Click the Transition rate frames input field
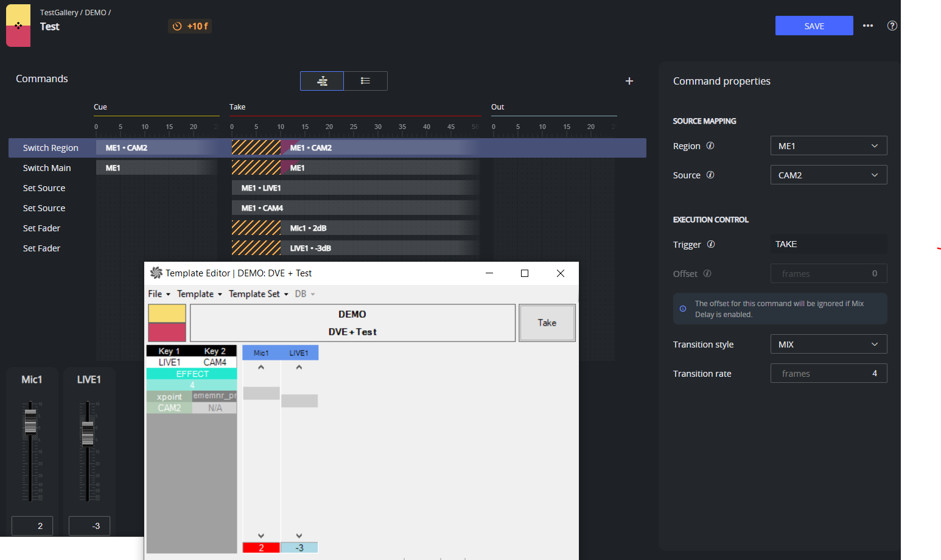Image resolution: width=941 pixels, height=560 pixels. pyautogui.click(x=828, y=373)
